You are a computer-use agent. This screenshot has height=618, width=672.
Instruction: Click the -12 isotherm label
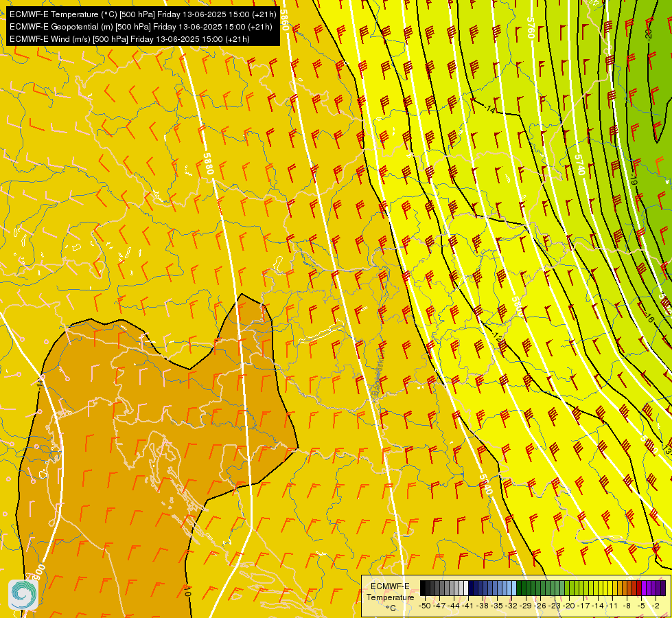(498, 336)
